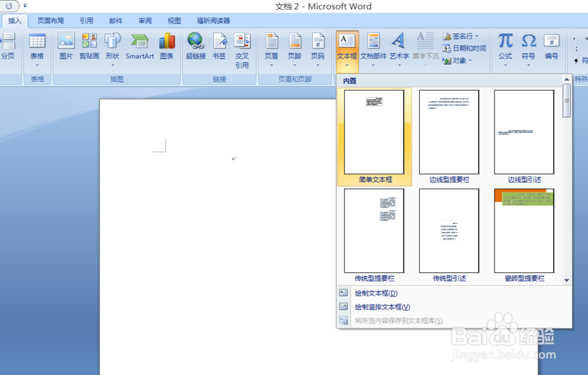Insert a 超链接 hyperlink
This screenshot has height=375, width=588.
[x=196, y=46]
